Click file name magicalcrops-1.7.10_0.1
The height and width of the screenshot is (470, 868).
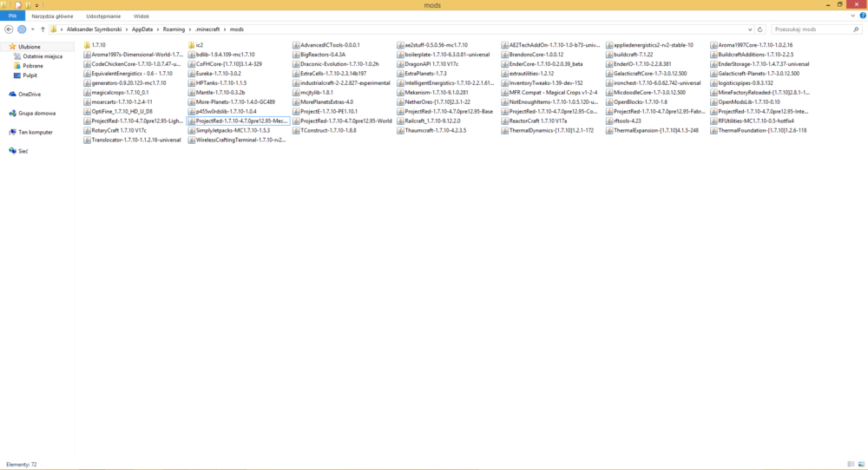pyautogui.click(x=120, y=92)
